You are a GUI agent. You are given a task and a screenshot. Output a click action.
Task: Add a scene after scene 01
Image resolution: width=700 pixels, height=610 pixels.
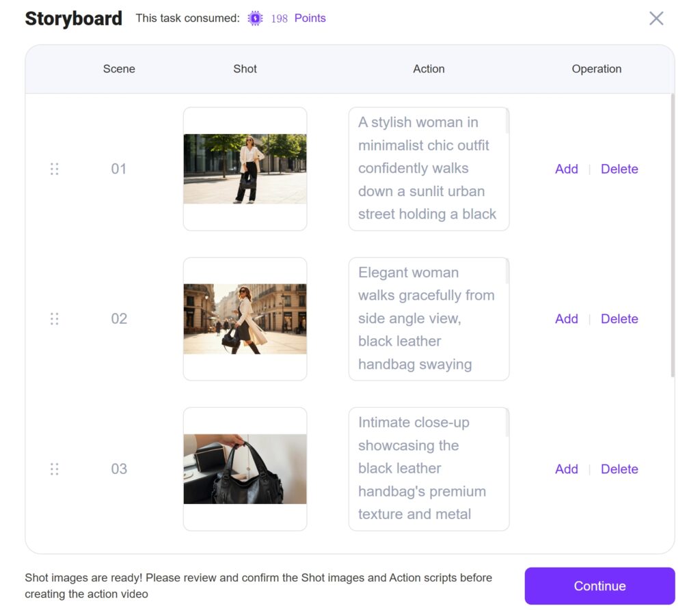pos(566,169)
